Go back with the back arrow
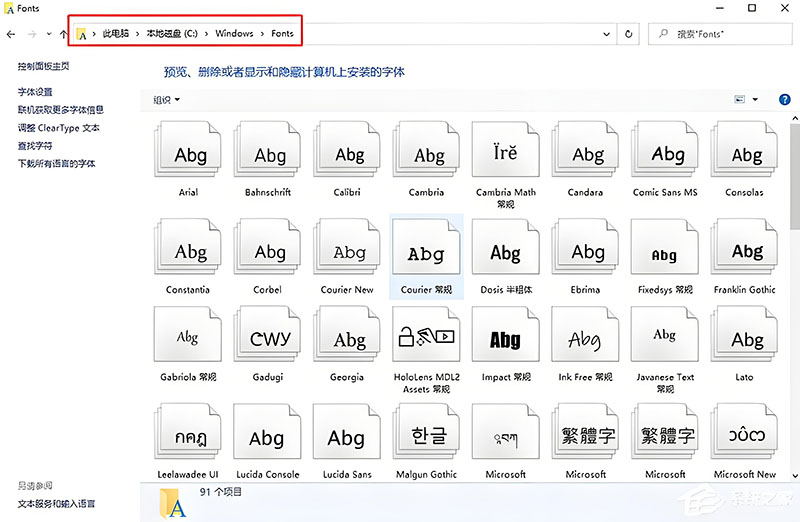 (x=11, y=34)
